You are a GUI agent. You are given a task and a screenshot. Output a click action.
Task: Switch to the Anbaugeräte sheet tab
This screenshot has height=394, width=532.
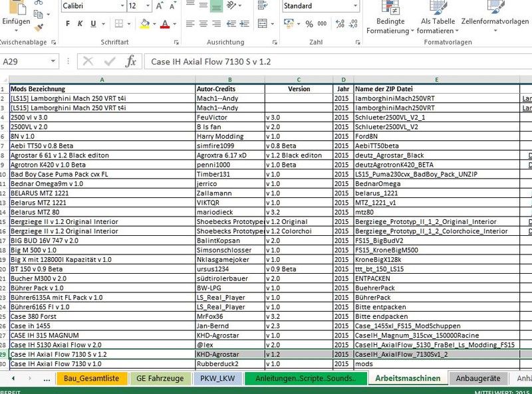pos(478,379)
